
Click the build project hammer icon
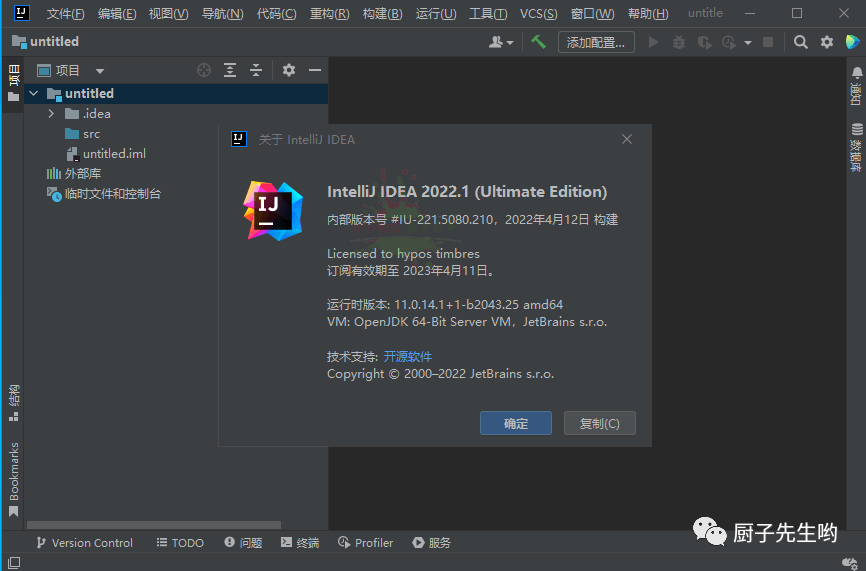click(538, 42)
